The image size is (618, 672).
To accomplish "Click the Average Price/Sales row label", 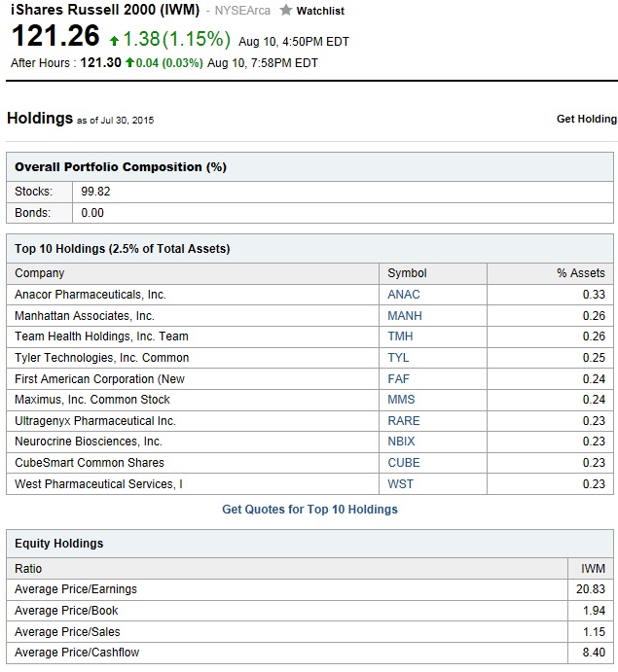I will [67, 632].
